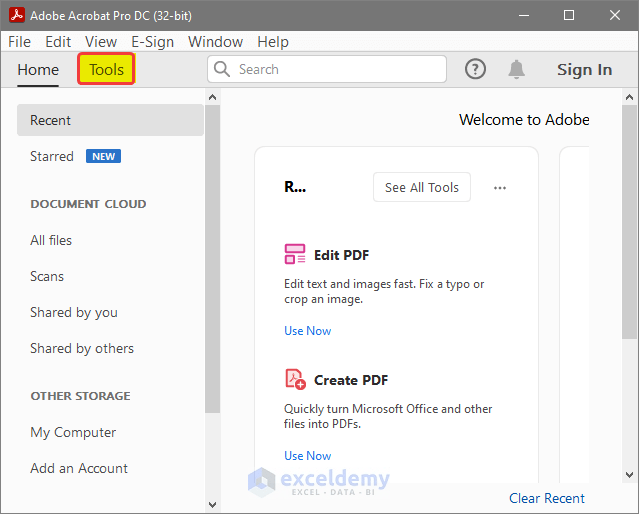Click the Search input field

click(x=327, y=69)
